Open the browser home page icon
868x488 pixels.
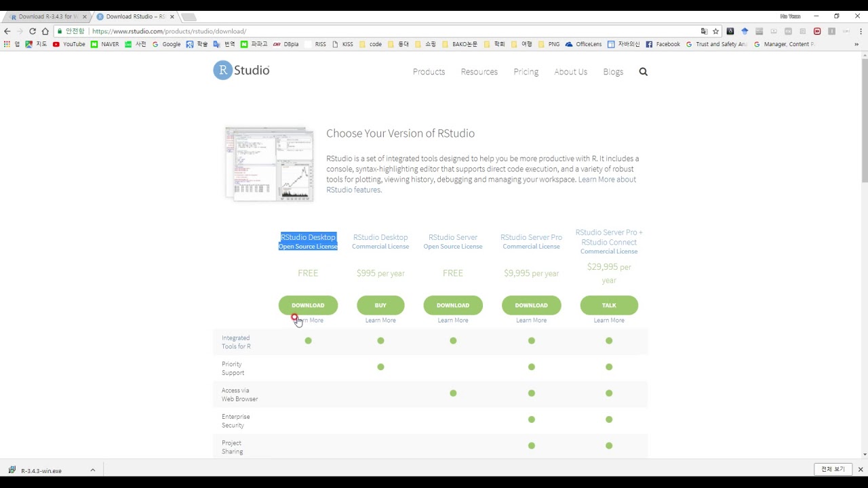(45, 31)
